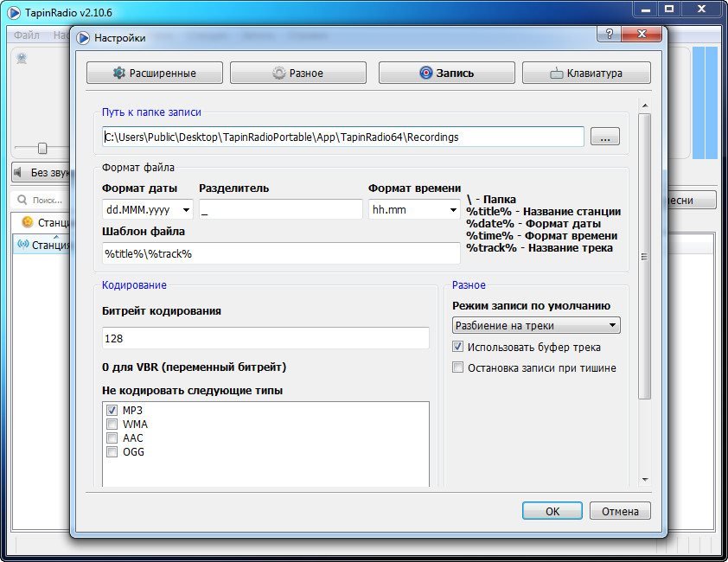Viewport: 728px width, 562px height.
Task: Click the search magnifier icon near Поиск
Action: [x=22, y=201]
